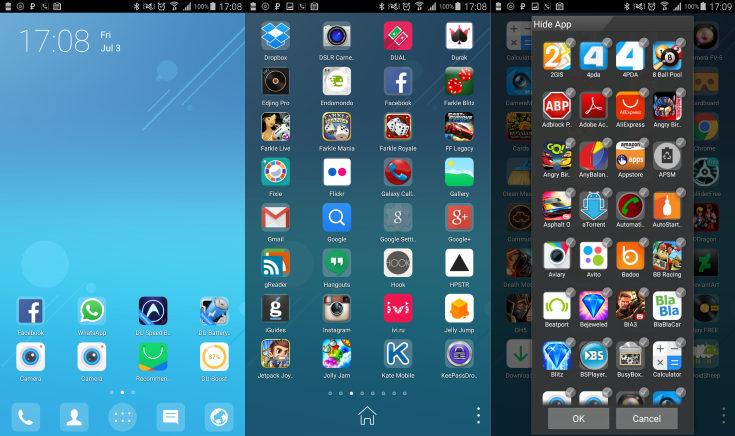Image resolution: width=735 pixels, height=436 pixels.
Task: Launch KeePassDroid
Action: pos(459,354)
